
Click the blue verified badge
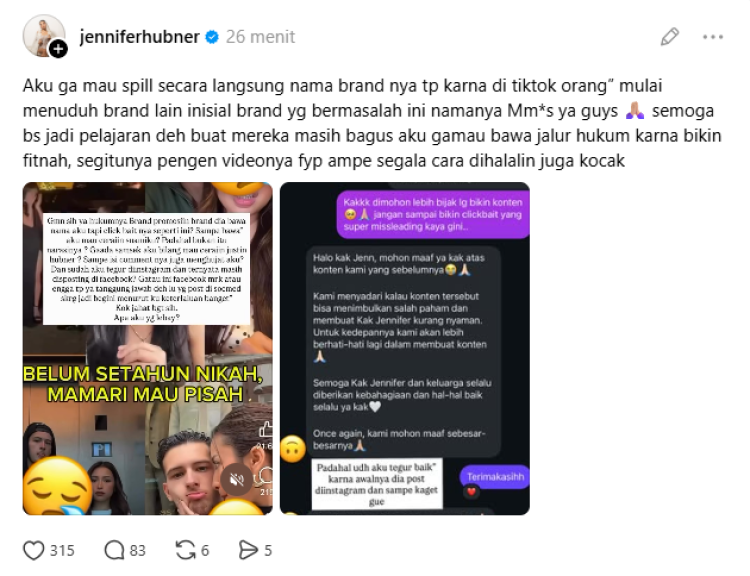[x=212, y=37]
